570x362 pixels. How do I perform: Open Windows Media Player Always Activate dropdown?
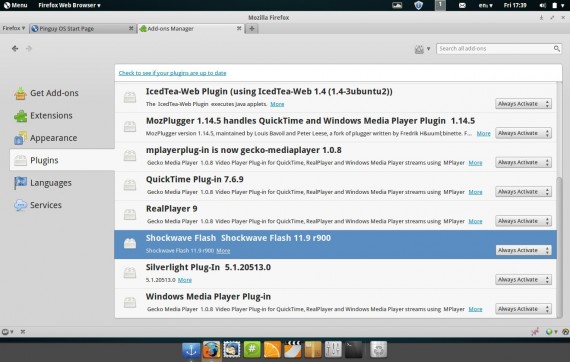click(x=523, y=309)
